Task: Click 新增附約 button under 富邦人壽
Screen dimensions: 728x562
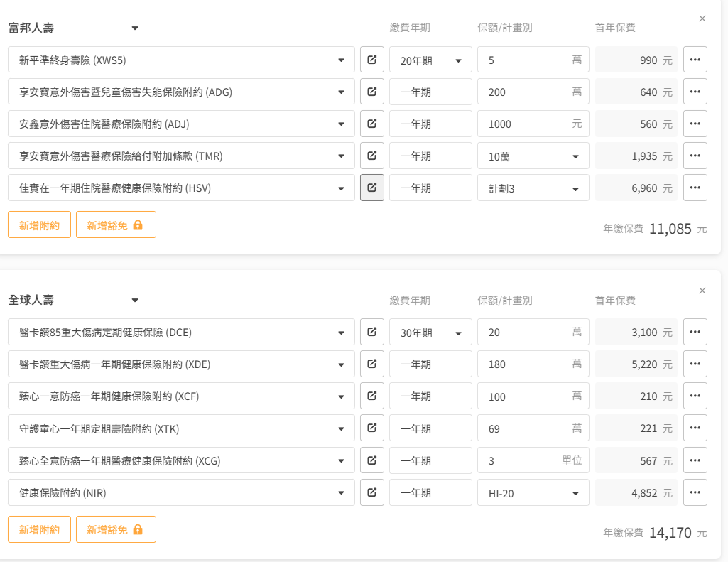Action: pyautogui.click(x=39, y=225)
